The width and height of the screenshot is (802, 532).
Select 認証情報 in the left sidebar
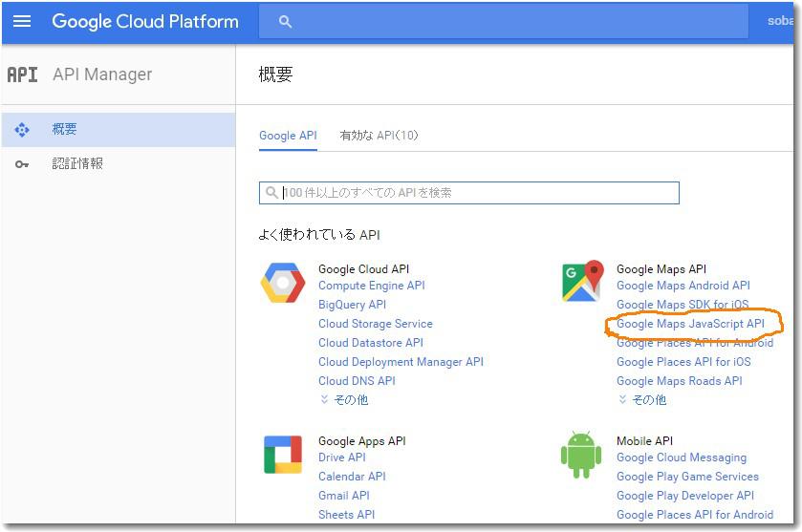pos(119,164)
